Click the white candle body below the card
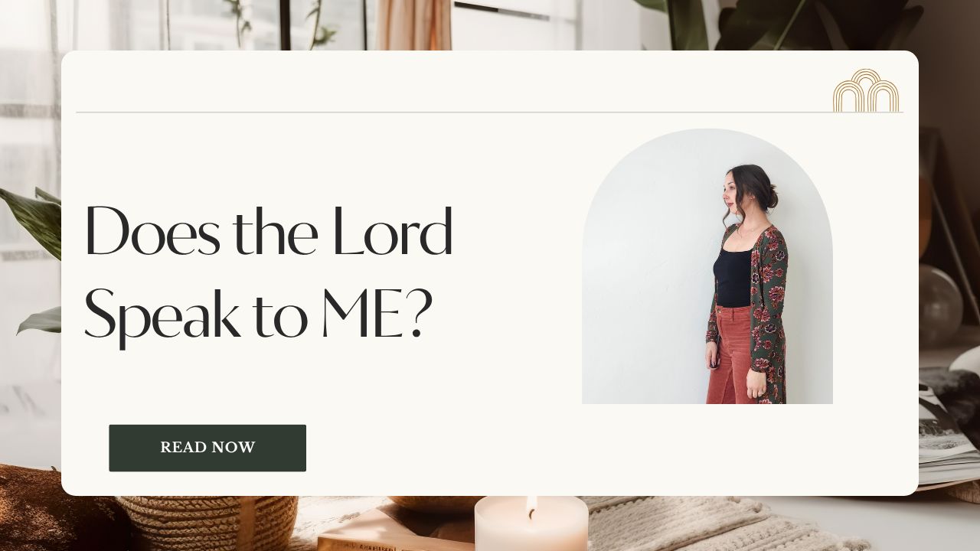 point(531,527)
